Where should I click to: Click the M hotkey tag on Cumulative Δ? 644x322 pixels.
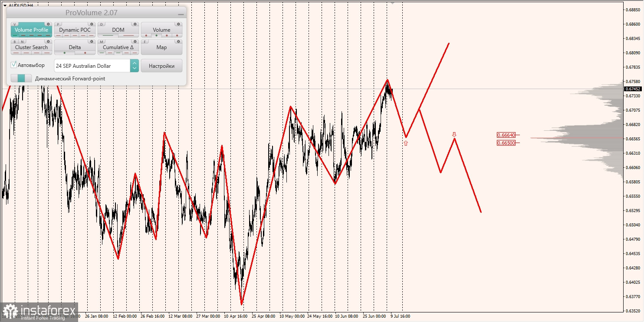click(x=102, y=42)
